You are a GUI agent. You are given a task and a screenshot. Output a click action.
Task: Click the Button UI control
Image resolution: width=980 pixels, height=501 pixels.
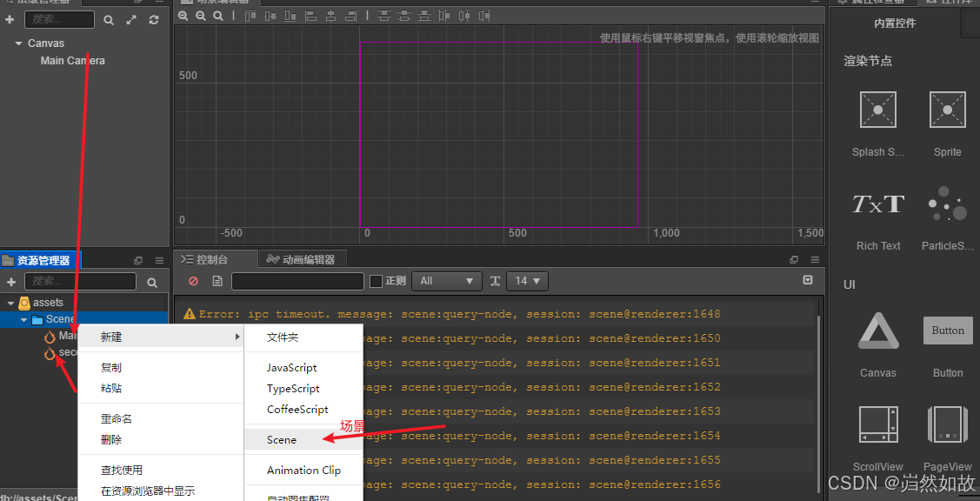948,331
